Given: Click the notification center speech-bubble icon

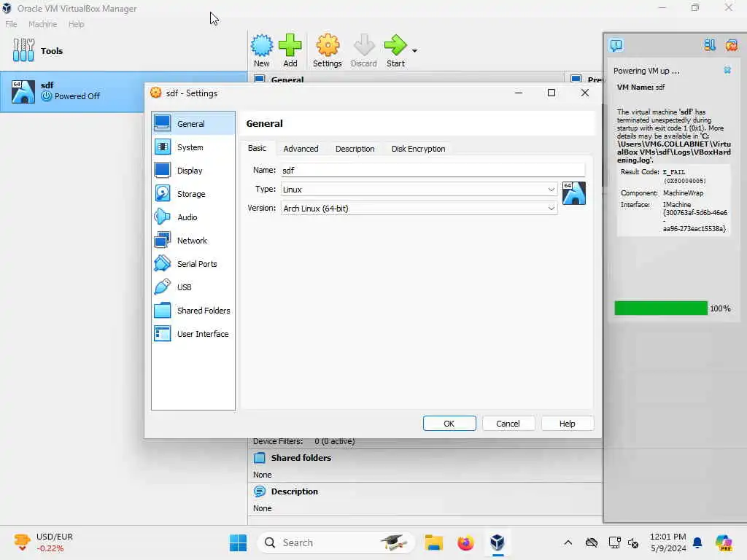Looking at the screenshot, I should coord(616,45).
